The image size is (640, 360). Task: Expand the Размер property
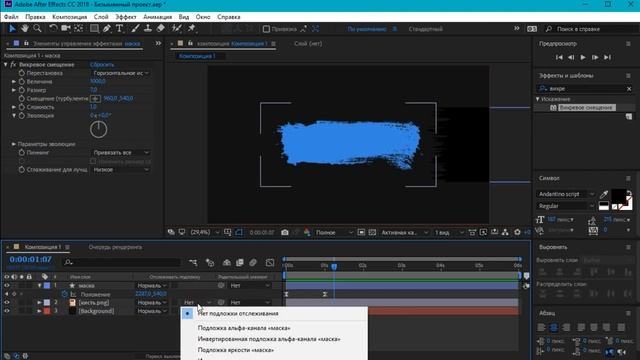[14, 90]
